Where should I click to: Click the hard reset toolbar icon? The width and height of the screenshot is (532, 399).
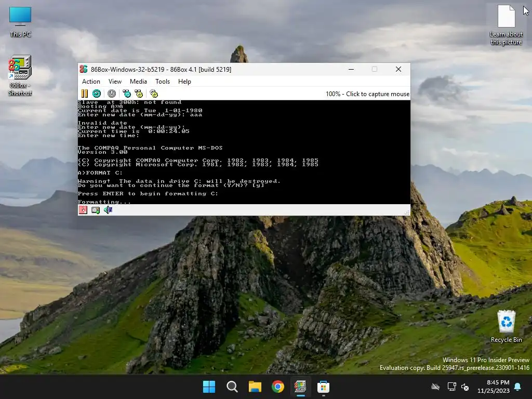coord(97,94)
